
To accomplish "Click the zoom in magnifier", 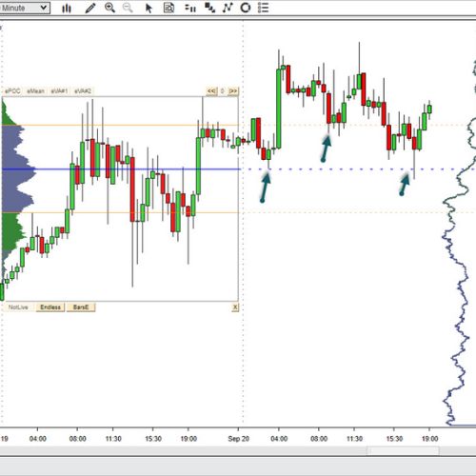I will (x=109, y=8).
